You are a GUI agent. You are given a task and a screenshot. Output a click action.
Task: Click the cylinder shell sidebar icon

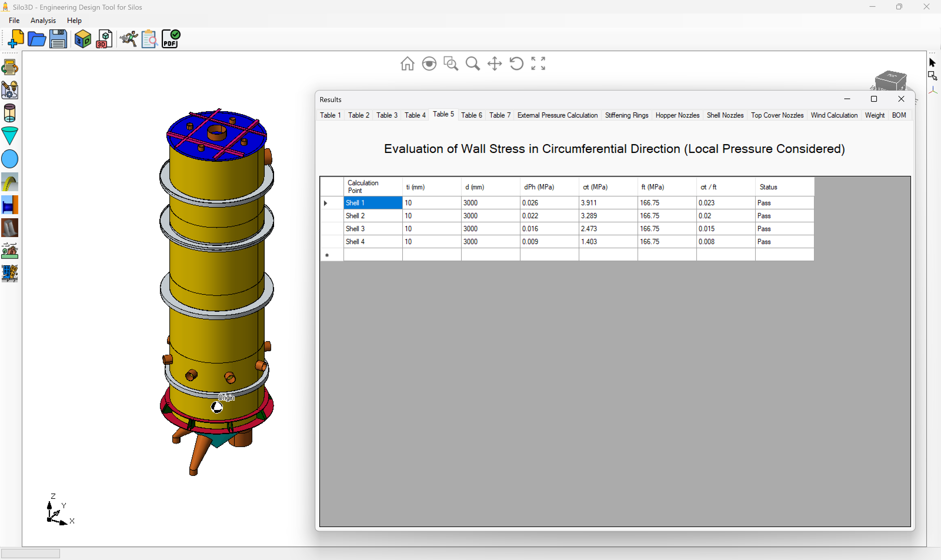tap(10, 113)
